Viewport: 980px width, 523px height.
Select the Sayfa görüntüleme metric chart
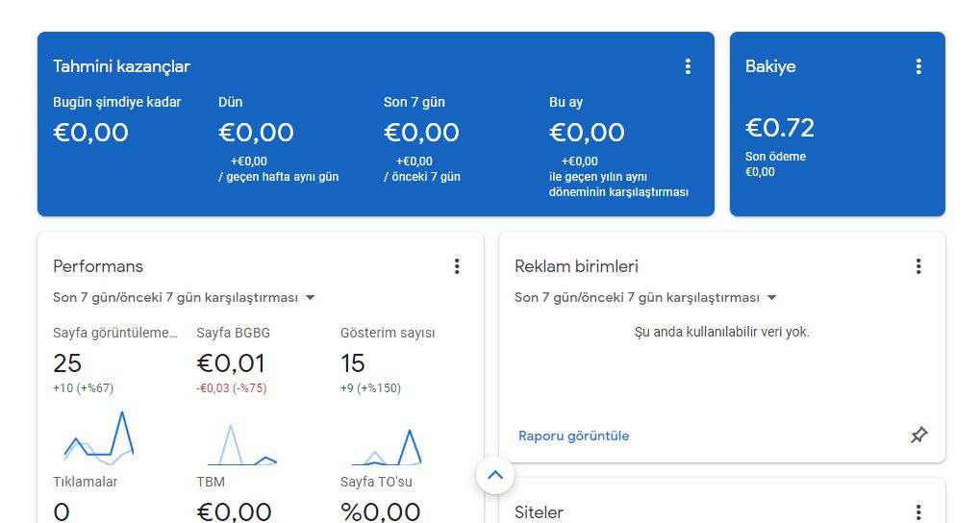[99, 438]
